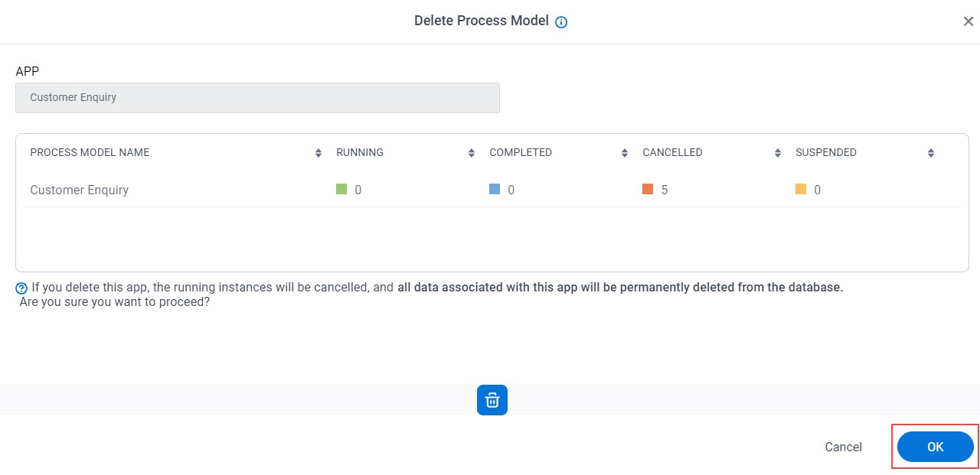The height and width of the screenshot is (475, 980).
Task: Click the orange Cancelled color swatch
Action: click(x=648, y=189)
